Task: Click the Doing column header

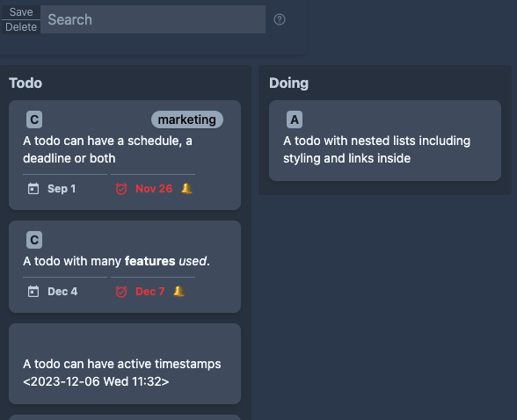Action: (x=288, y=83)
